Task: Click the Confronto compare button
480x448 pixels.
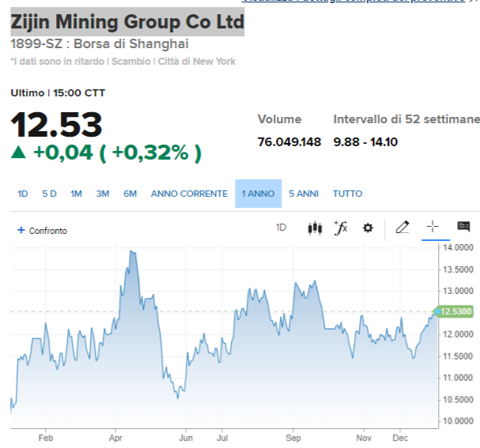Action: click(42, 231)
